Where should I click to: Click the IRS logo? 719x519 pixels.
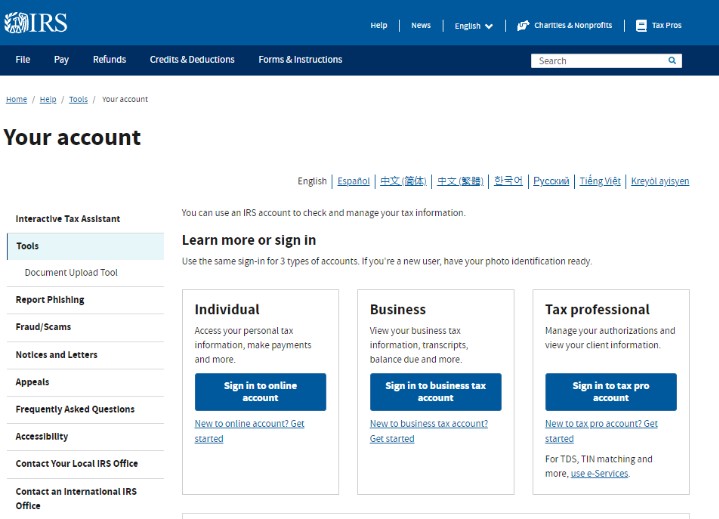[x=36, y=22]
